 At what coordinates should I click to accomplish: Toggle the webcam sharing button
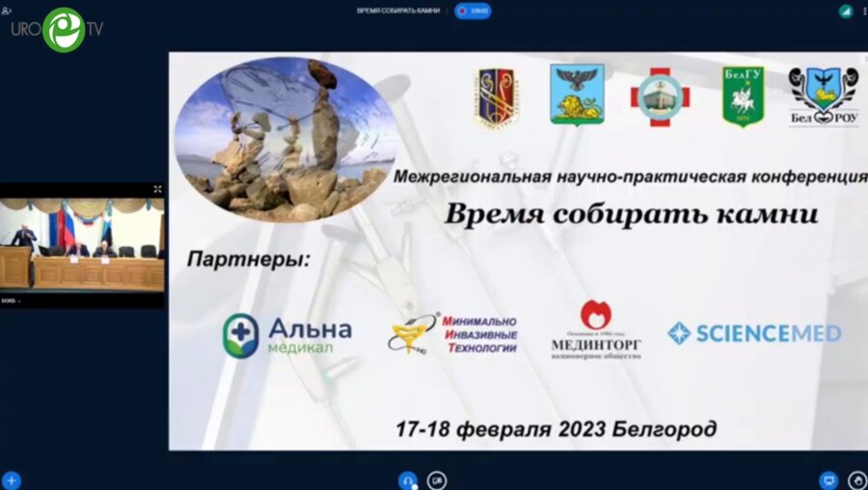tap(437, 479)
